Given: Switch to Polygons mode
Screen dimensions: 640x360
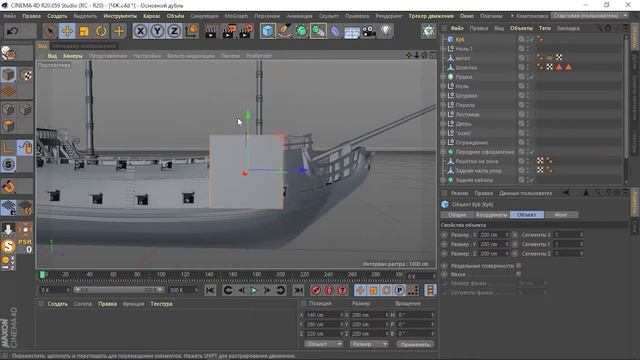Looking at the screenshot, I should click(8, 126).
